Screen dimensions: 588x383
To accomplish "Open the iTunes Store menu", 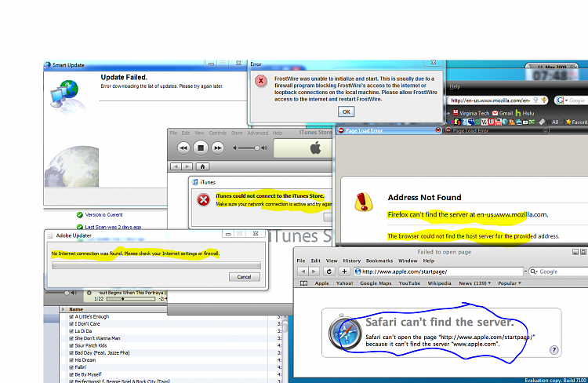I will [237, 133].
